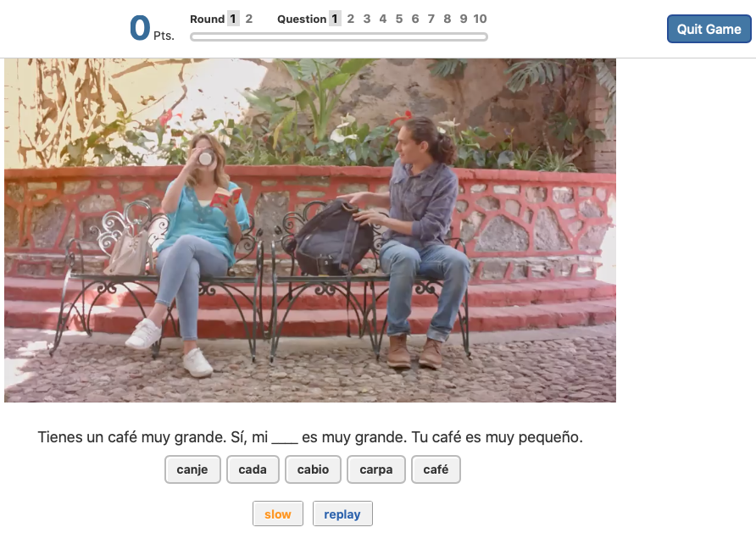Jump to Question 5 number
The width and height of the screenshot is (756, 533).
(399, 19)
